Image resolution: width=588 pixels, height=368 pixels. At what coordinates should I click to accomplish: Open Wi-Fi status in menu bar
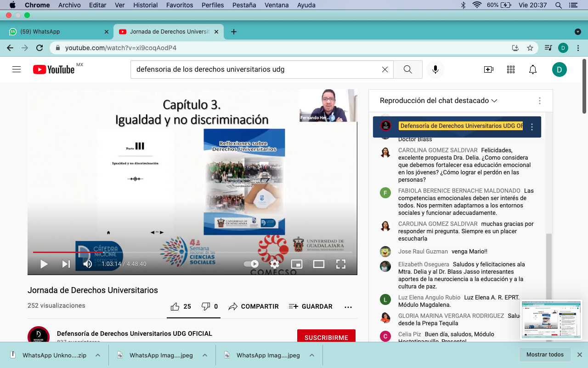pos(477,5)
